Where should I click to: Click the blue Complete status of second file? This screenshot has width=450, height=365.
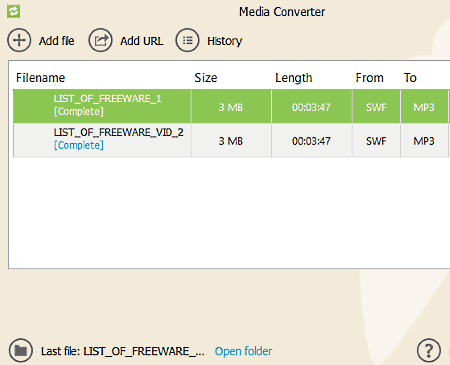79,145
